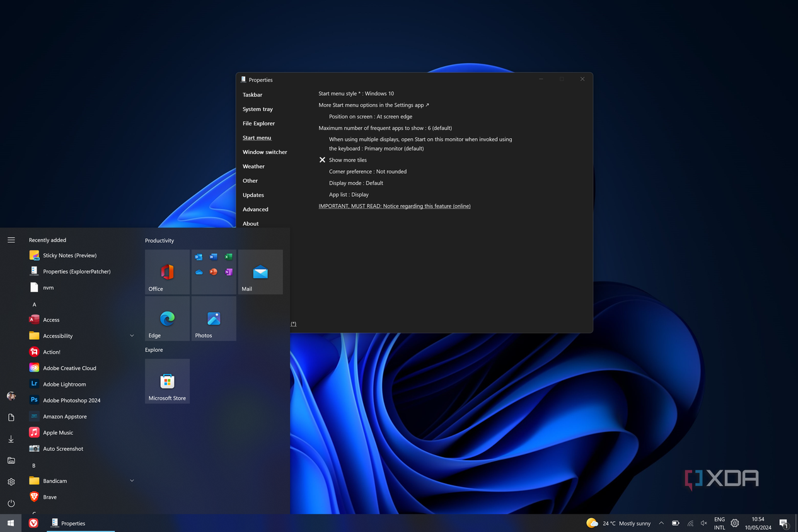Click the Office tile
This screenshot has width=798, height=532.
point(167,272)
